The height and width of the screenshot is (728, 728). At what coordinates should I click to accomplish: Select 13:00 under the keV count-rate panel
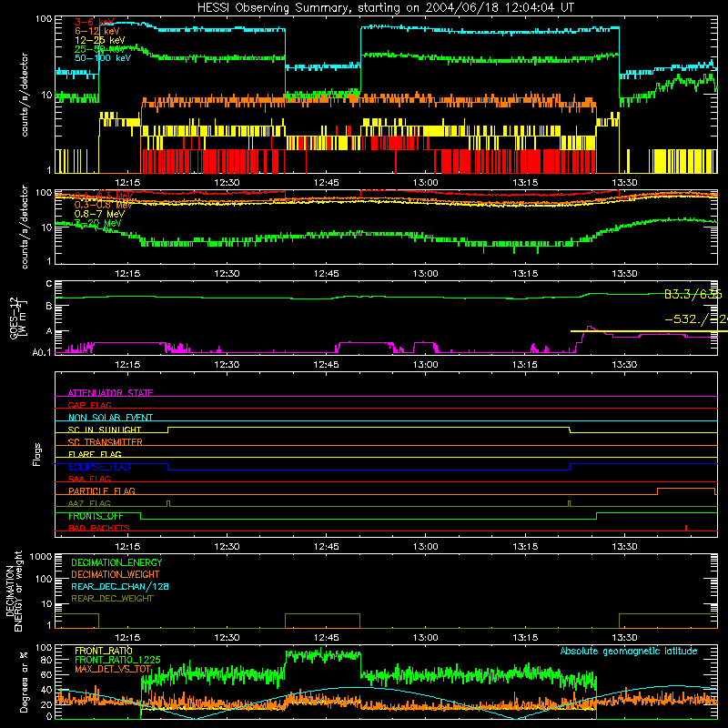(426, 183)
